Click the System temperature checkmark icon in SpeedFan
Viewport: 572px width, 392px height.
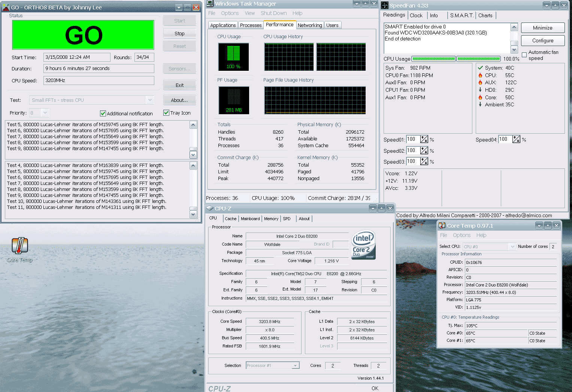pos(480,68)
